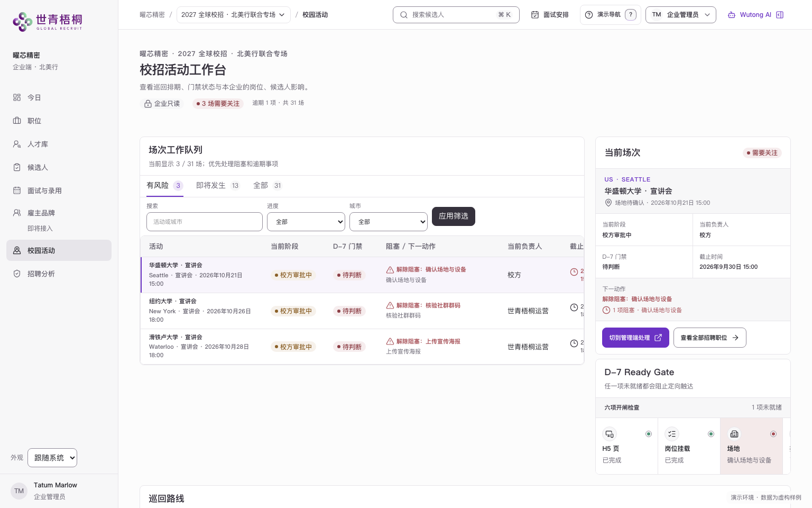The image size is (812, 508).
Task: Open 面试与录用 in the sidebar
Action: [x=59, y=190]
